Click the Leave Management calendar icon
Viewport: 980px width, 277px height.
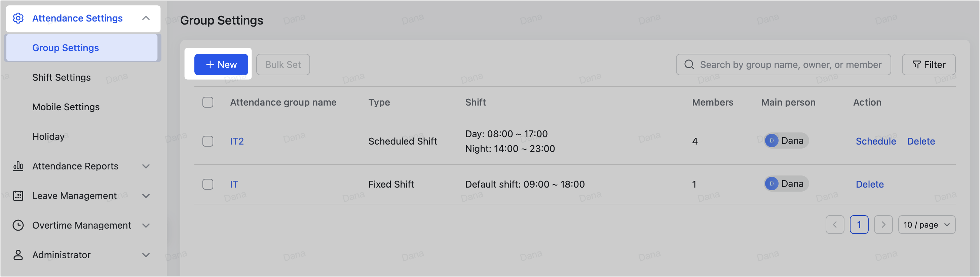18,196
